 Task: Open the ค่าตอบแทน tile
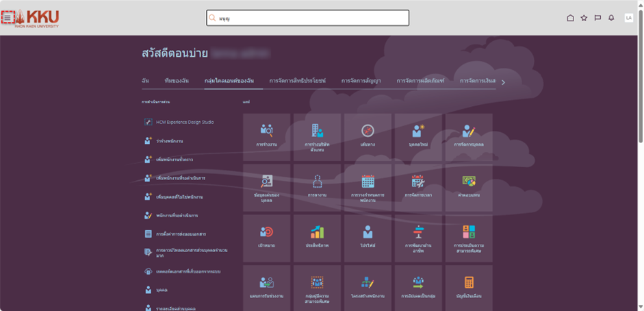click(469, 186)
